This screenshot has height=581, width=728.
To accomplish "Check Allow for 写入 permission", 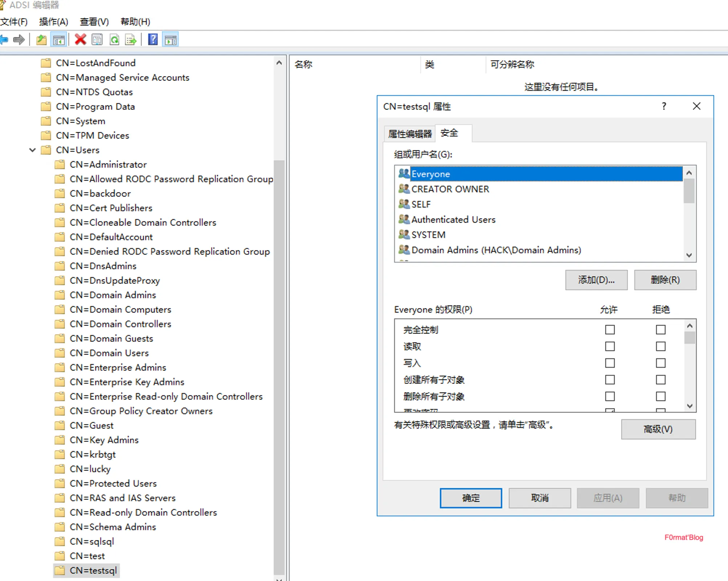I will [x=610, y=363].
